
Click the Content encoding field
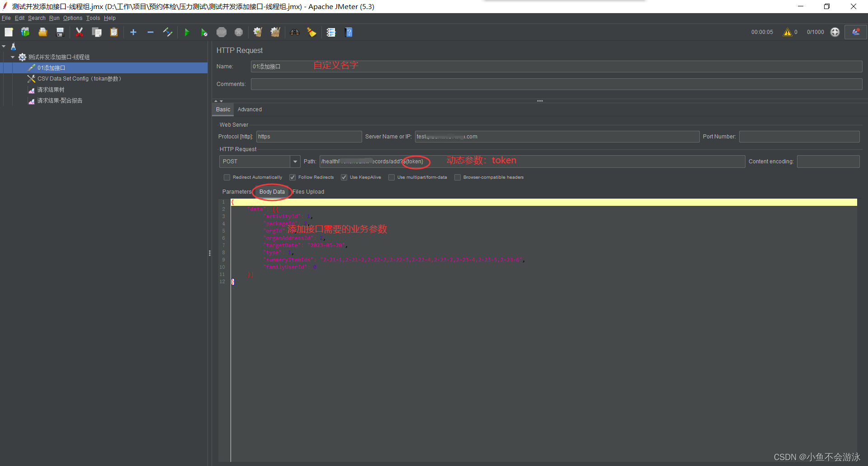click(828, 162)
